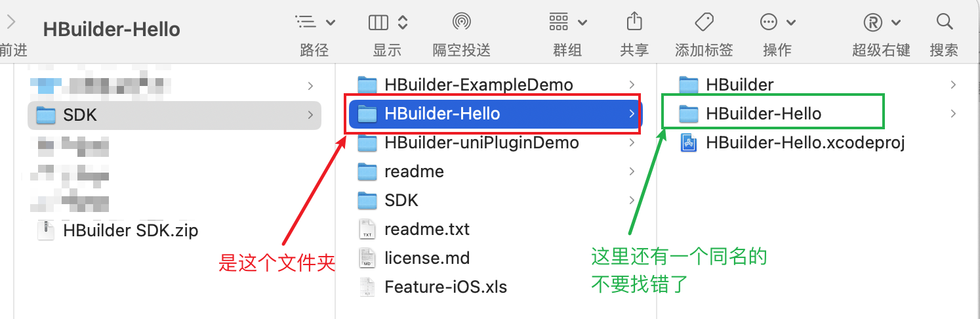The height and width of the screenshot is (319, 980).
Task: Open the Group (群组) dropdown
Action: point(568,22)
